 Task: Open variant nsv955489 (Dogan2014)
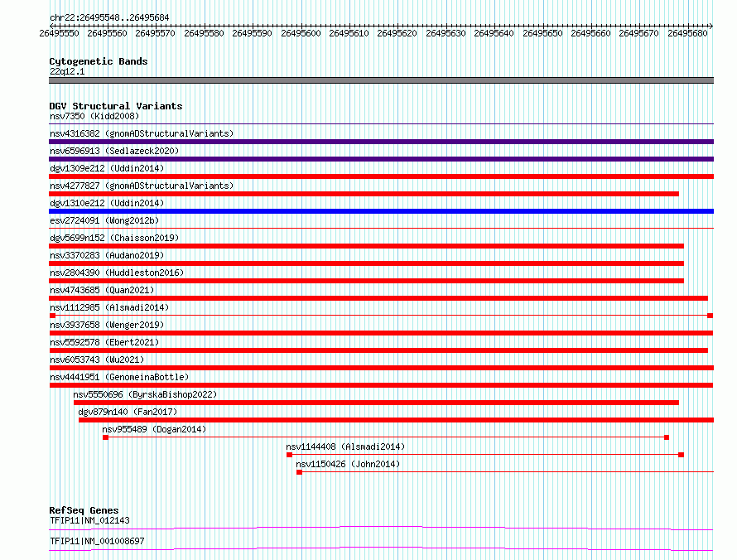(154, 429)
